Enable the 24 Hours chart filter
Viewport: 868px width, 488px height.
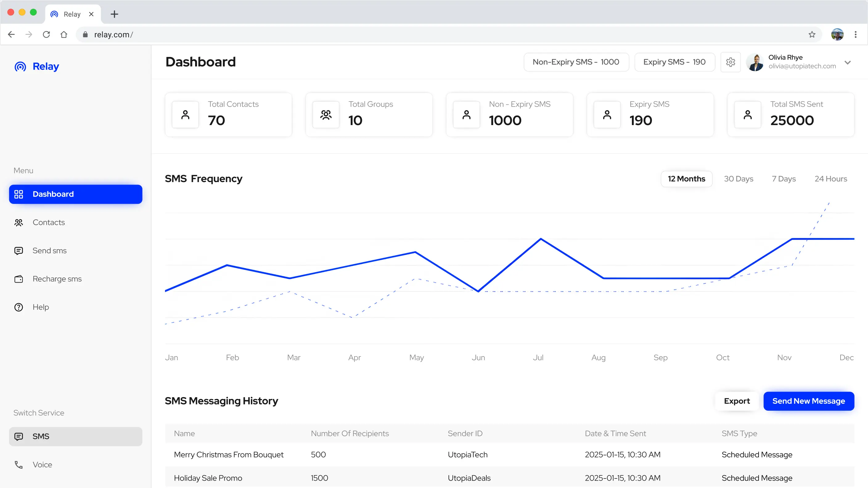[x=831, y=179]
